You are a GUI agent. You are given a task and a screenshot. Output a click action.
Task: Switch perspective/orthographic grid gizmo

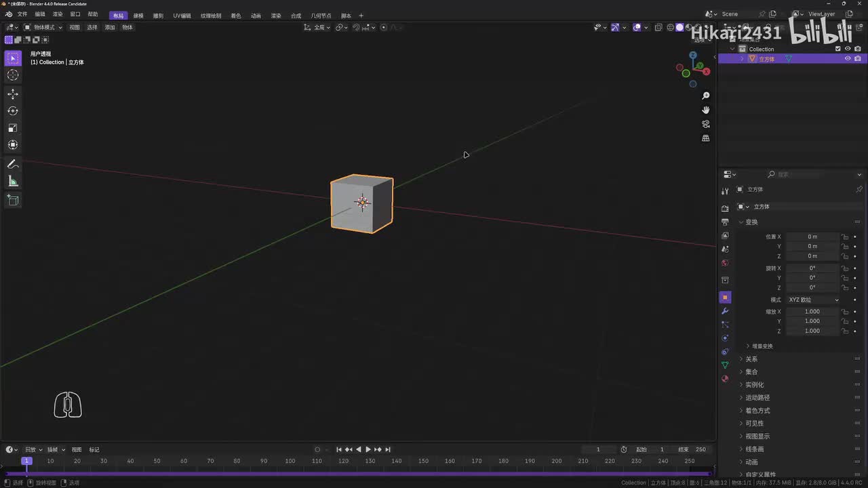click(705, 138)
